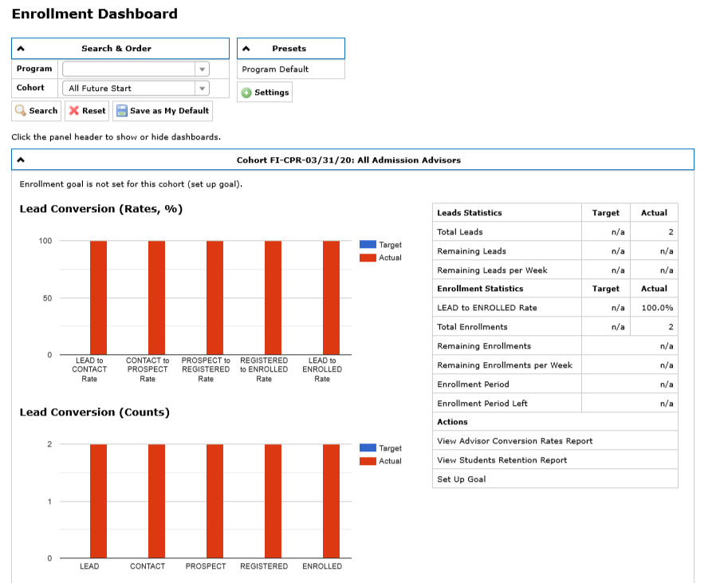
Task: Click the enrollment goal not set message
Action: pyautogui.click(x=131, y=184)
